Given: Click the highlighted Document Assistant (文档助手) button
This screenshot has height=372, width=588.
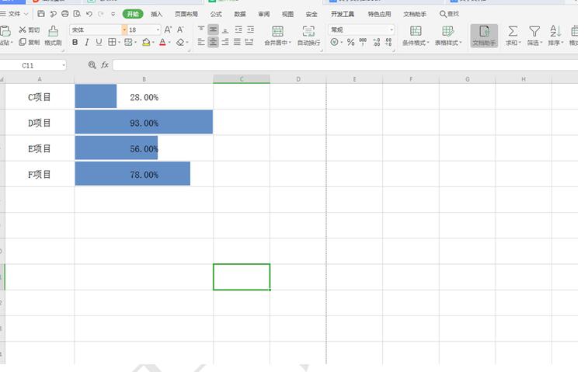Looking at the screenshot, I should (484, 36).
